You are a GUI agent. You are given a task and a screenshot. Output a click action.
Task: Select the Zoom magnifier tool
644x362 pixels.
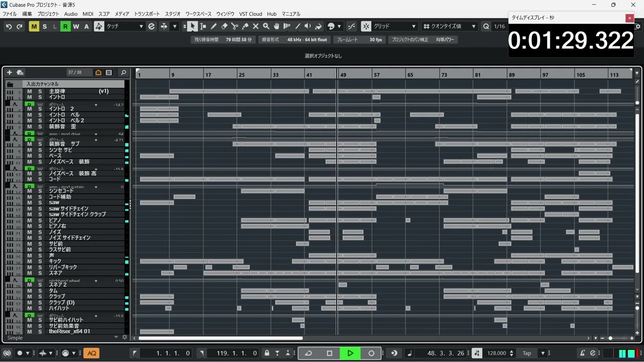(266, 26)
